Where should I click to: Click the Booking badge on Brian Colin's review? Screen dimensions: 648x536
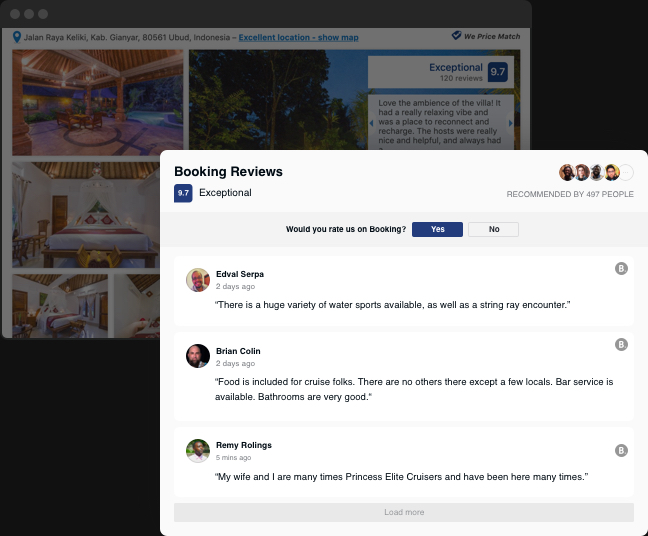(x=621, y=344)
